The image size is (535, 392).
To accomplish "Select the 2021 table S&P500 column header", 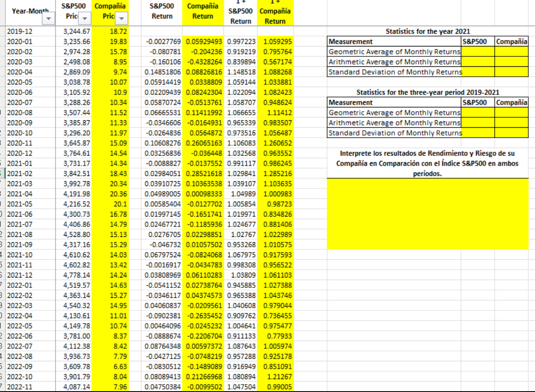I will click(478, 41).
